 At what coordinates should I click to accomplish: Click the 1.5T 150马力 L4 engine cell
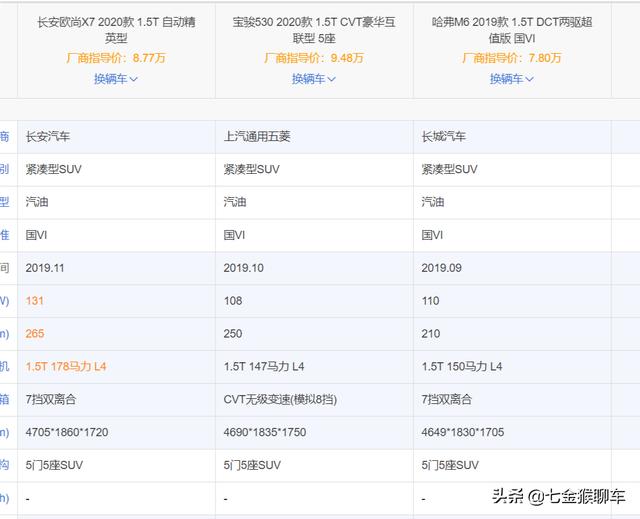point(512,367)
